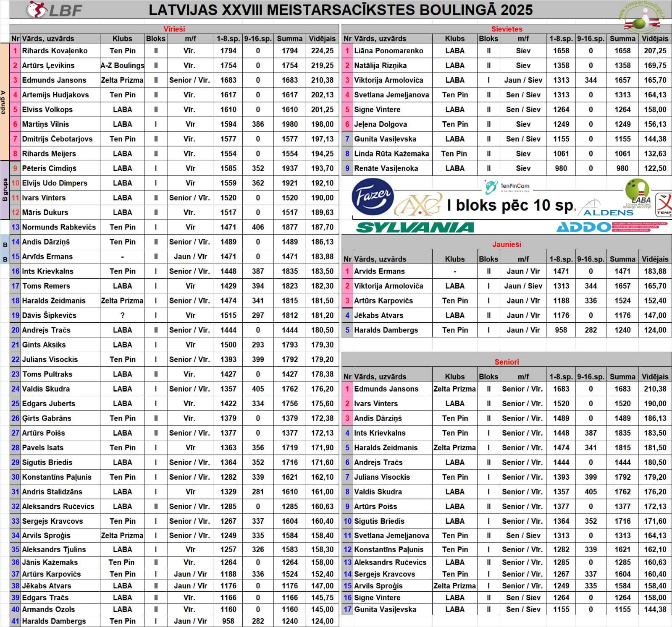The image size is (672, 627).
Task: Click the Summa header in Seniori table
Action: point(622,376)
